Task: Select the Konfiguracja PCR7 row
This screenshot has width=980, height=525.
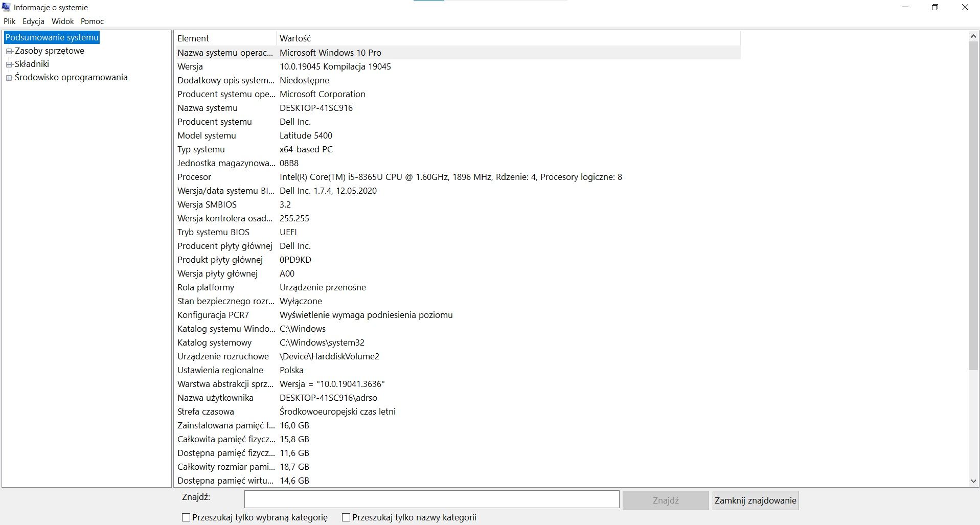Action: click(458, 315)
